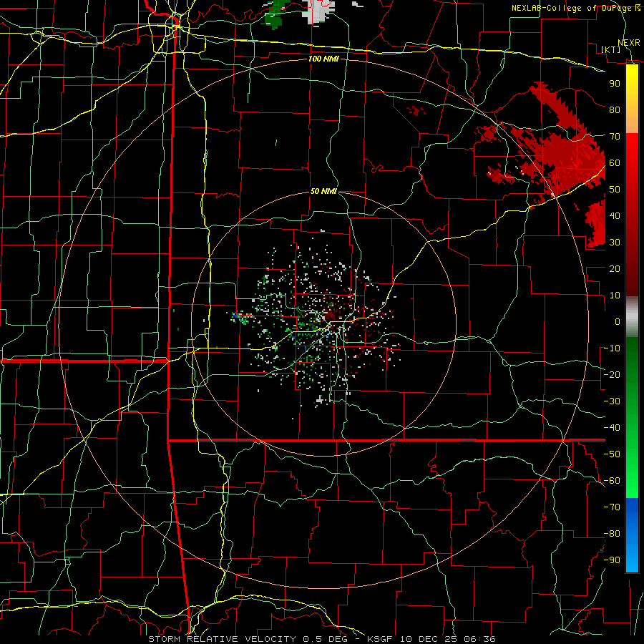Click the 0 value on the scale
Screen dimensions: 644x644
(618, 321)
